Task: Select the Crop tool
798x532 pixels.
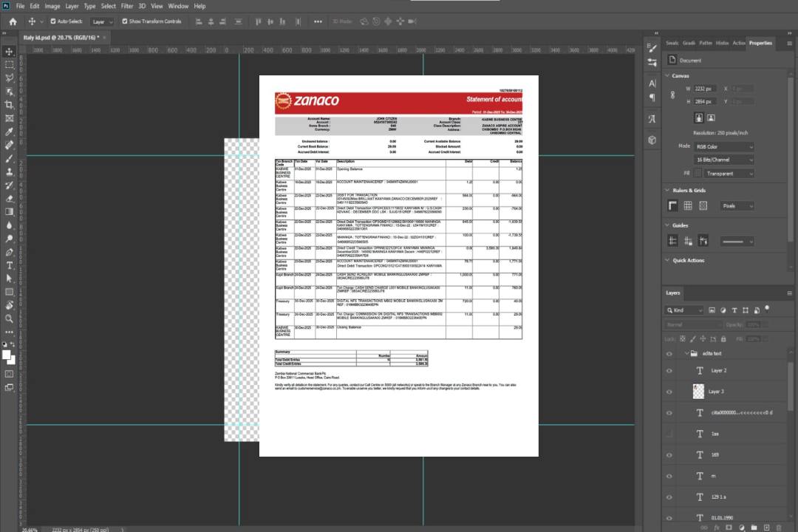Action: click(9, 105)
